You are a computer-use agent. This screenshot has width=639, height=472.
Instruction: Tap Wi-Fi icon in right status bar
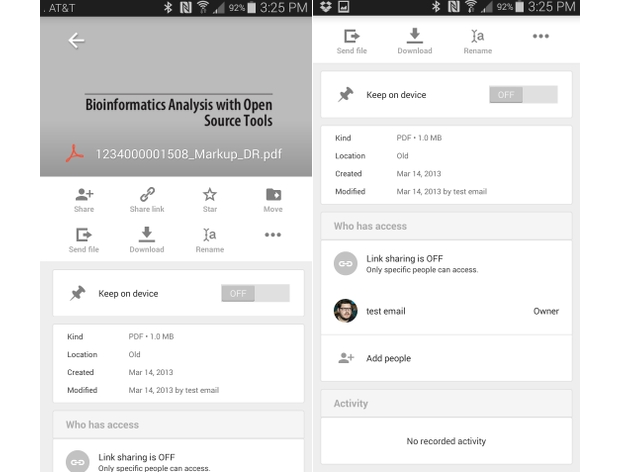[x=470, y=7]
